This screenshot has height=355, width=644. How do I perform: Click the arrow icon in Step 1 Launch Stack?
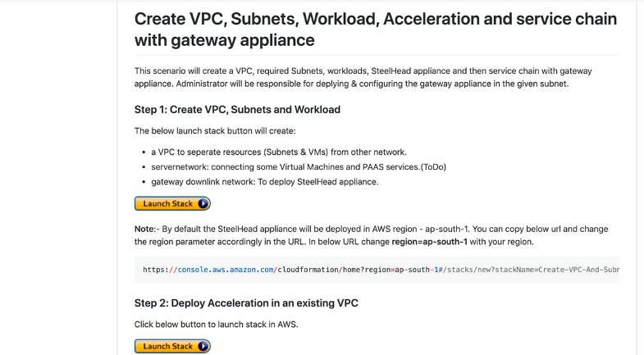pos(203,203)
